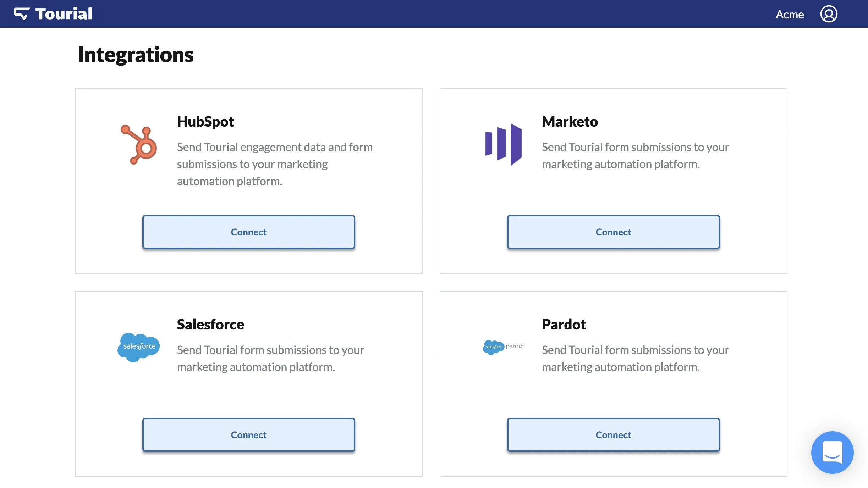
Task: Click the Salesforce cloud logo
Action: (x=139, y=347)
